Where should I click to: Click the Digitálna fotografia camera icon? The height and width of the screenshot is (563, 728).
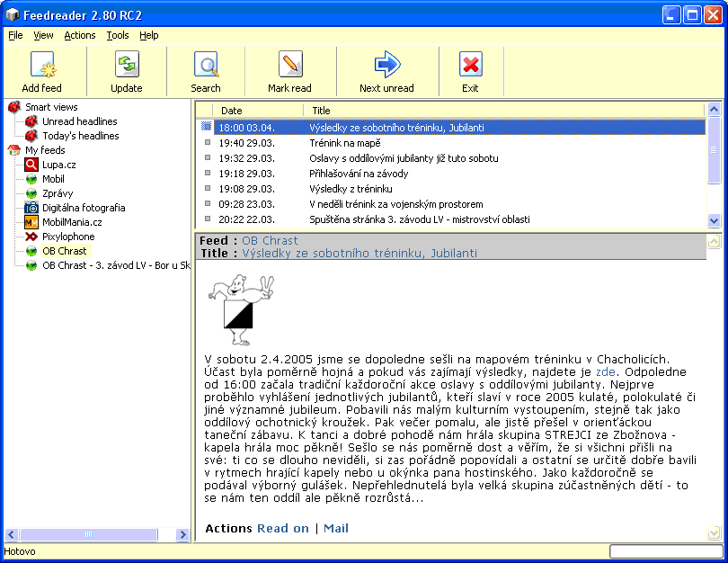coord(31,208)
